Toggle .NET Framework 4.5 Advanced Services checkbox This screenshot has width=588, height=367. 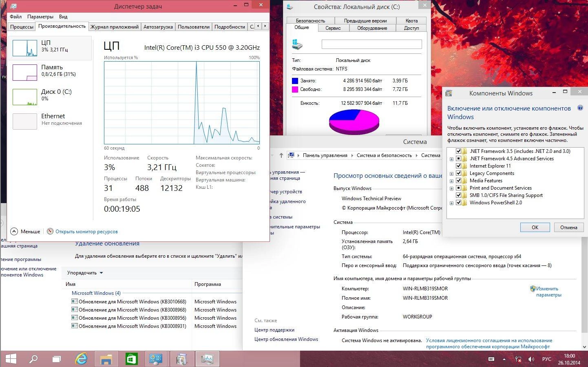point(458,159)
